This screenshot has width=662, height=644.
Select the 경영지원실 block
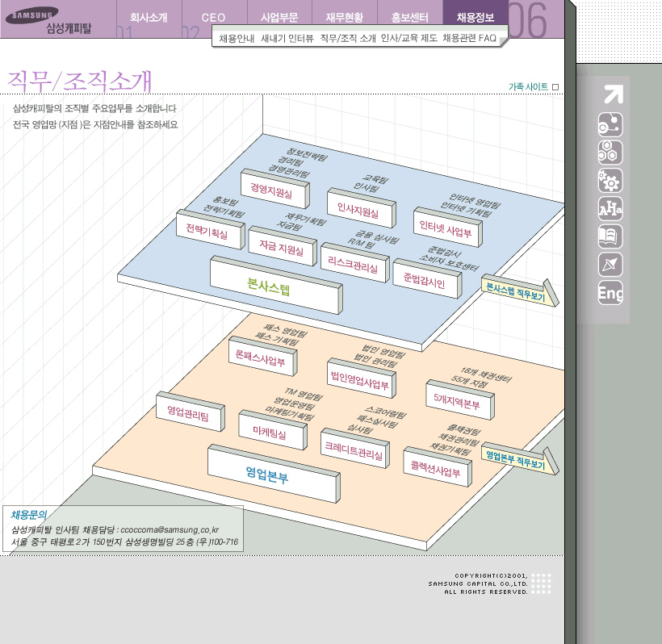click(x=274, y=190)
